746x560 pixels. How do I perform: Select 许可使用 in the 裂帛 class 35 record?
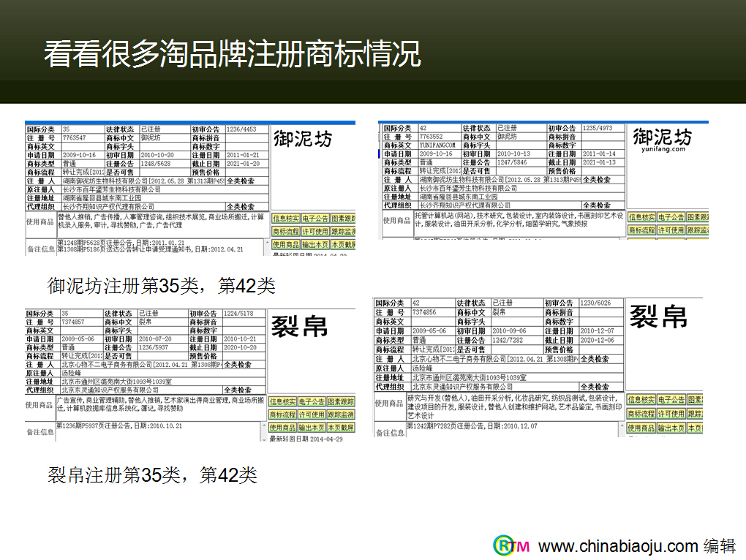[x=312, y=415]
